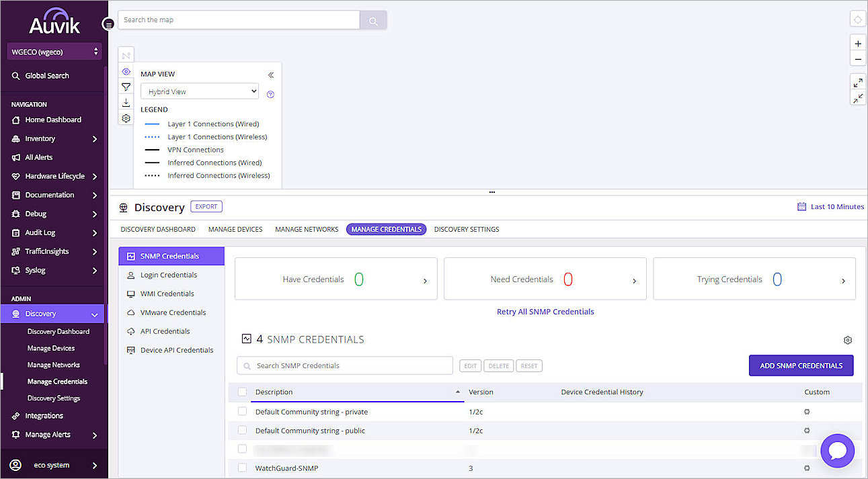The height and width of the screenshot is (479, 868).
Task: Select the Map View eye icon
Action: tap(126, 71)
